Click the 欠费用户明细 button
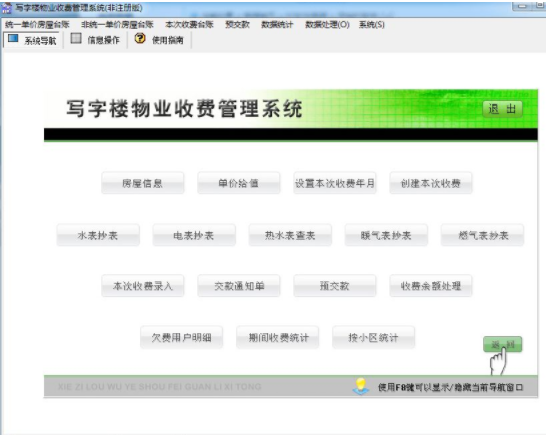 click(x=181, y=337)
